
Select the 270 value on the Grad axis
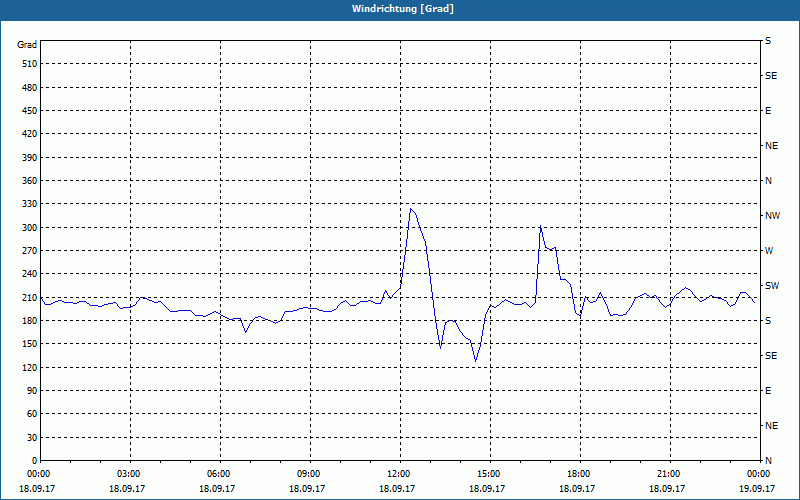pos(30,251)
